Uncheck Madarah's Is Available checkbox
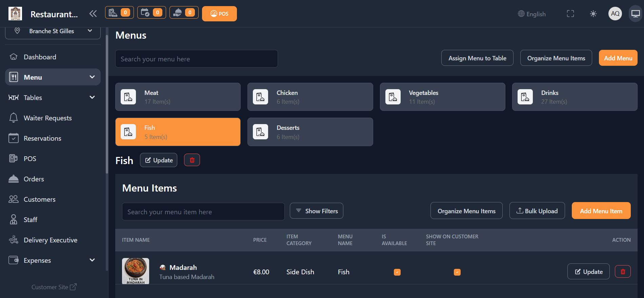644x298 pixels. click(x=397, y=272)
